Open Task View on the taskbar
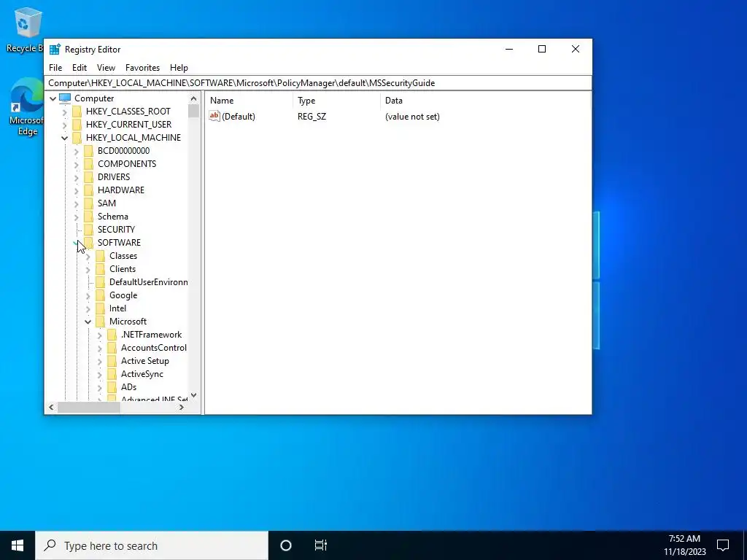The width and height of the screenshot is (747, 560). [x=321, y=545]
